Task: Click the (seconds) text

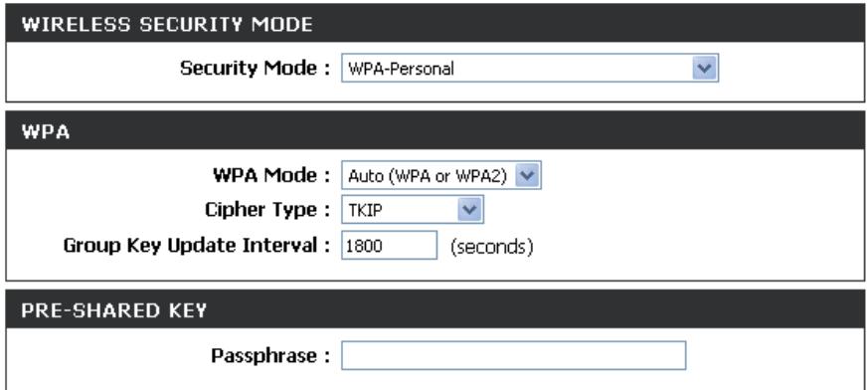Action: point(491,246)
